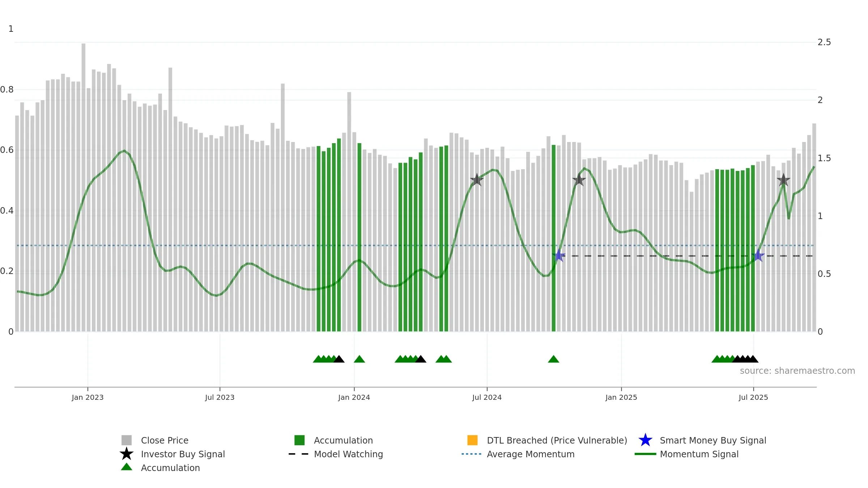Click the single accumulation triangle near Jan 2024
Viewport: 868px width, 488px height.
tap(359, 359)
